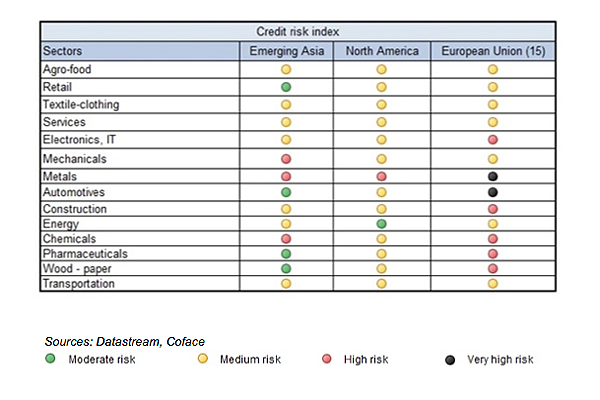
Task: Click the North America column header
Action: 381,50
